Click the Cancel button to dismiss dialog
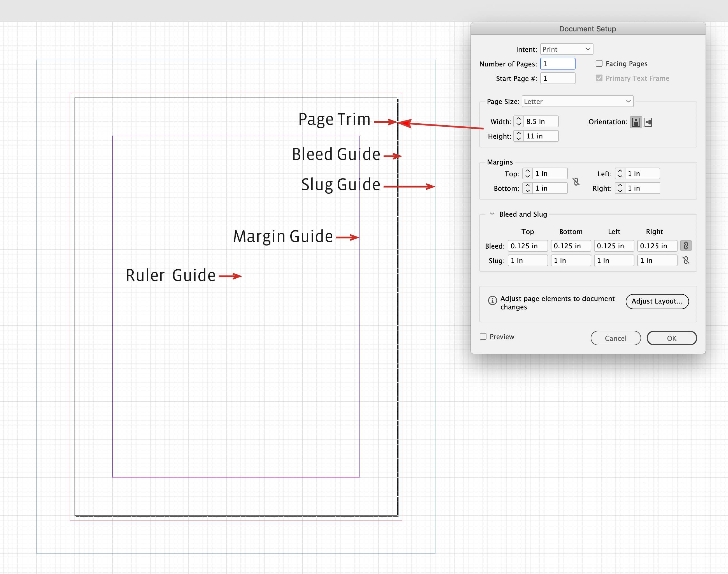728x574 pixels. 615,337
